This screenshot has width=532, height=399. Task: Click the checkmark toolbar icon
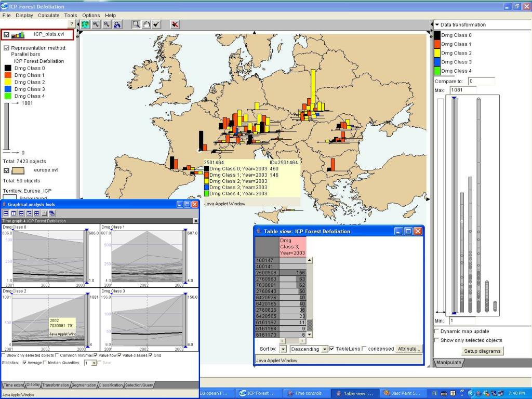tap(156, 24)
